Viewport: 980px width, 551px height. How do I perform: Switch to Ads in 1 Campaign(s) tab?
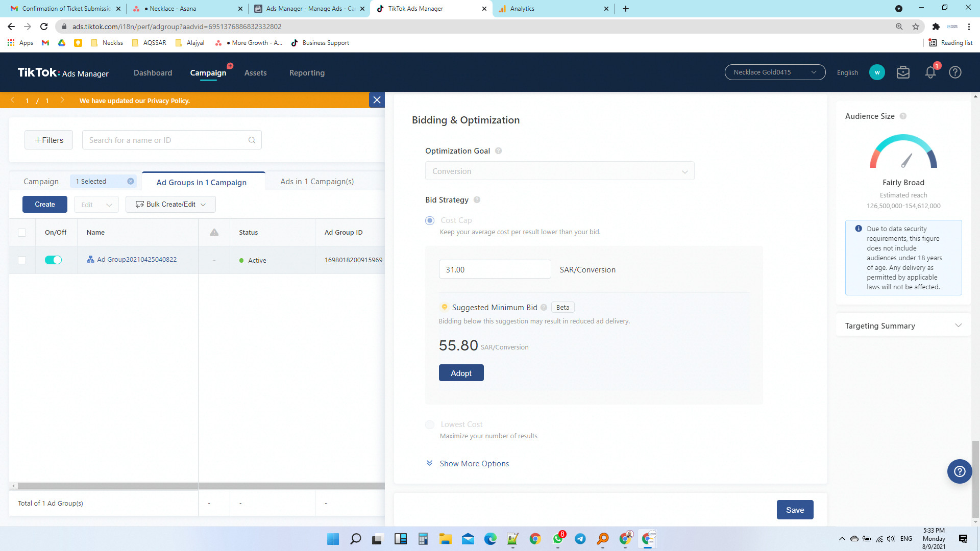click(x=317, y=182)
